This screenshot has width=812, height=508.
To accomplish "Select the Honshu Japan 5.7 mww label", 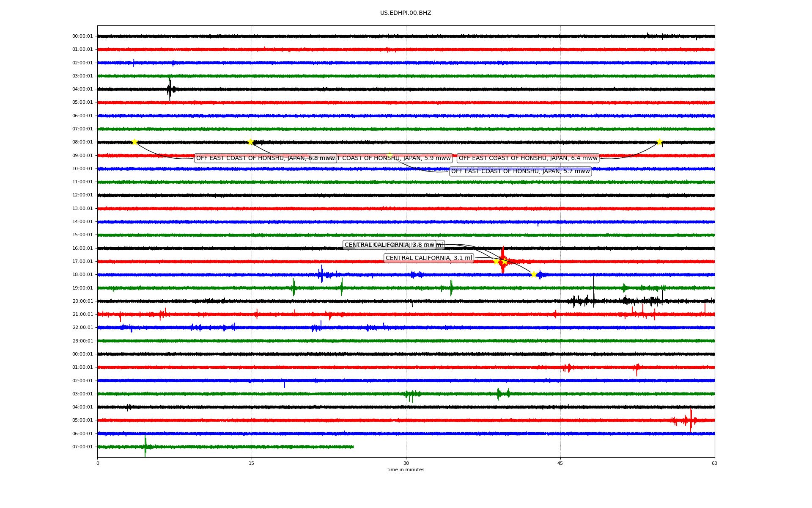I will (x=520, y=171).
